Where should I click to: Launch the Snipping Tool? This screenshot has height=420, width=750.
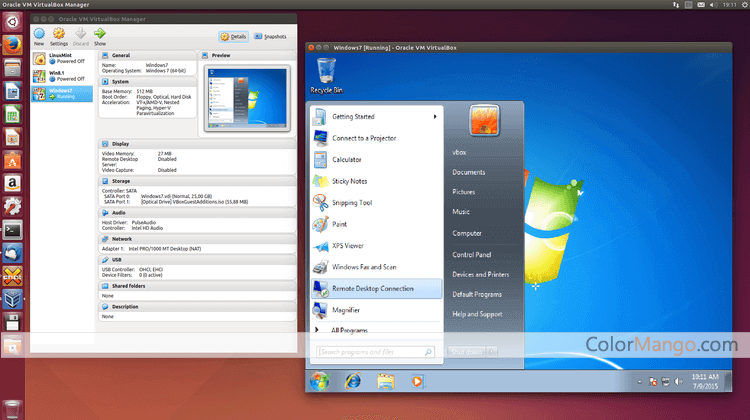pyautogui.click(x=376, y=203)
